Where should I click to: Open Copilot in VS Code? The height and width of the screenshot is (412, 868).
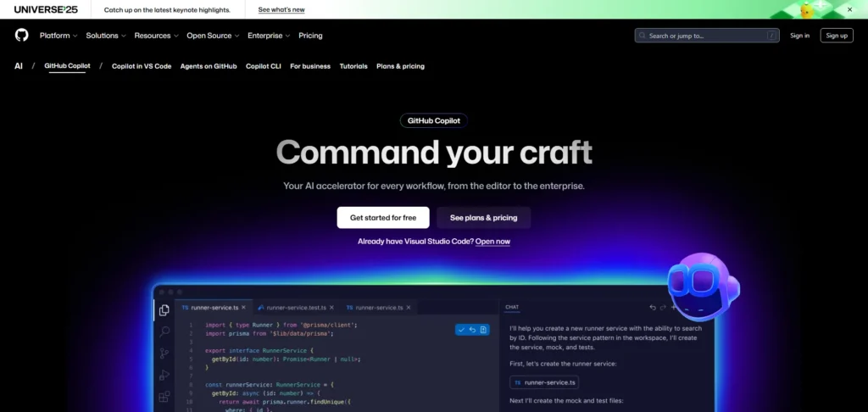coord(142,66)
